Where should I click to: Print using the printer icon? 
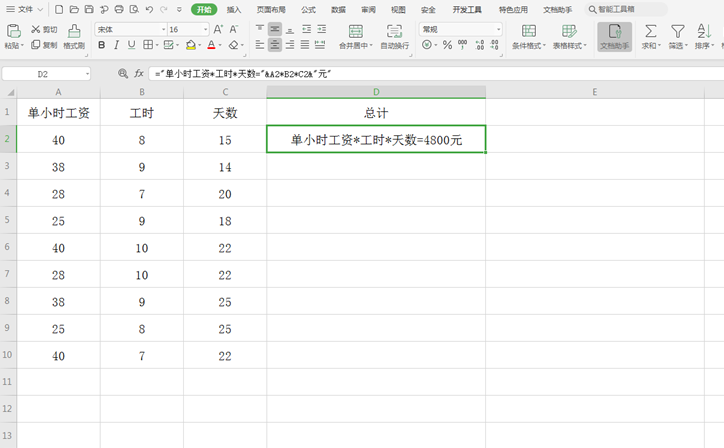[x=119, y=9]
